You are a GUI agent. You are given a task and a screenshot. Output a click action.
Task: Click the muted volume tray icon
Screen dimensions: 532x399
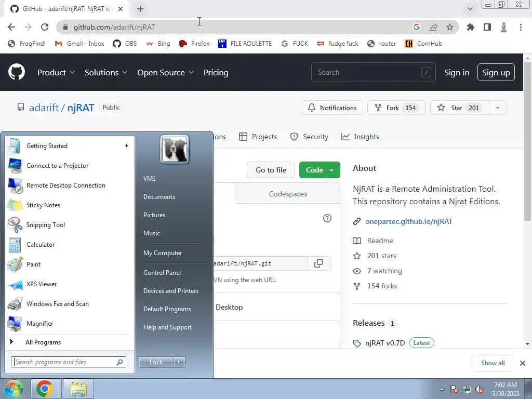pos(480,390)
